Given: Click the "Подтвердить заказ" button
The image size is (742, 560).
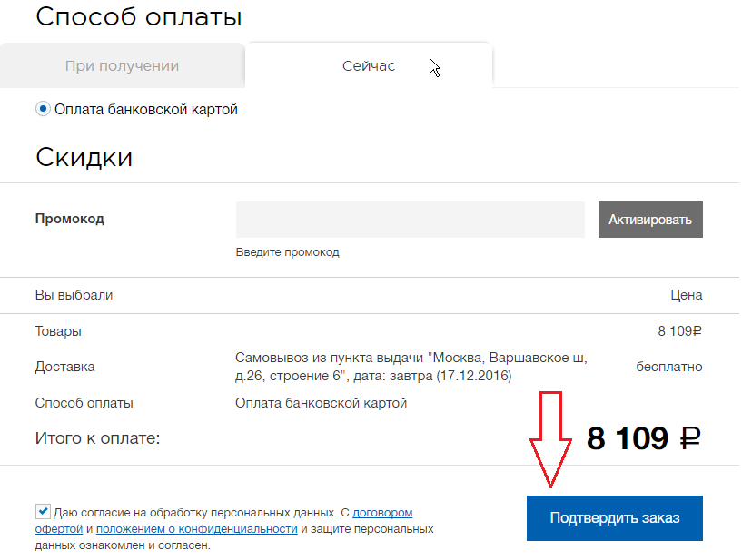Looking at the screenshot, I should (x=614, y=518).
